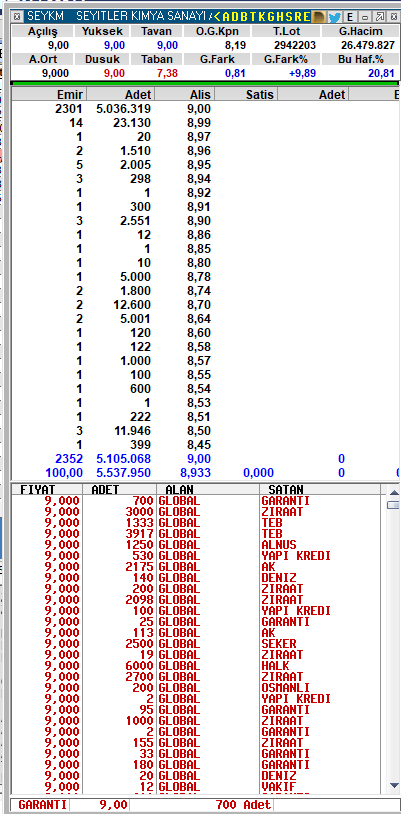Select the trade with seller ALNUS

click(195, 545)
